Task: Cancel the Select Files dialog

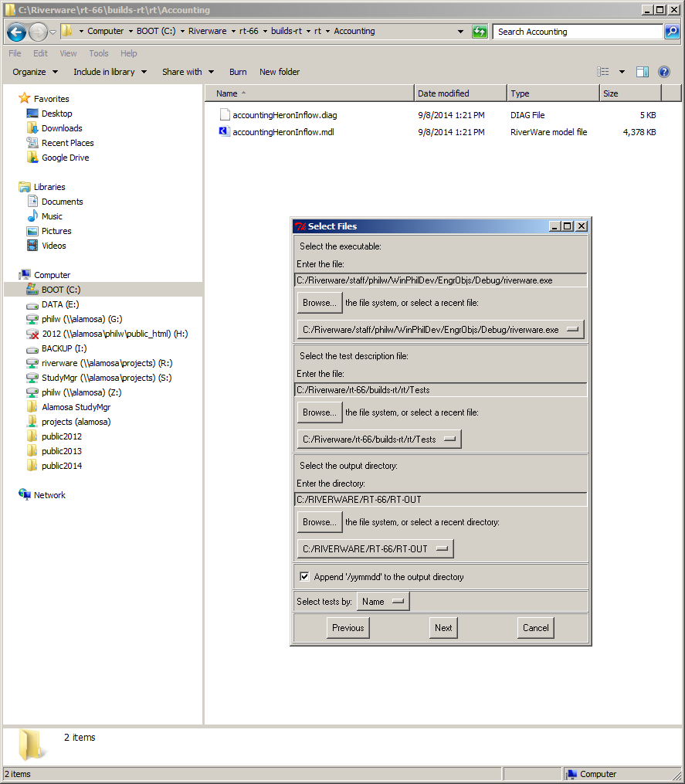Action: (x=535, y=627)
